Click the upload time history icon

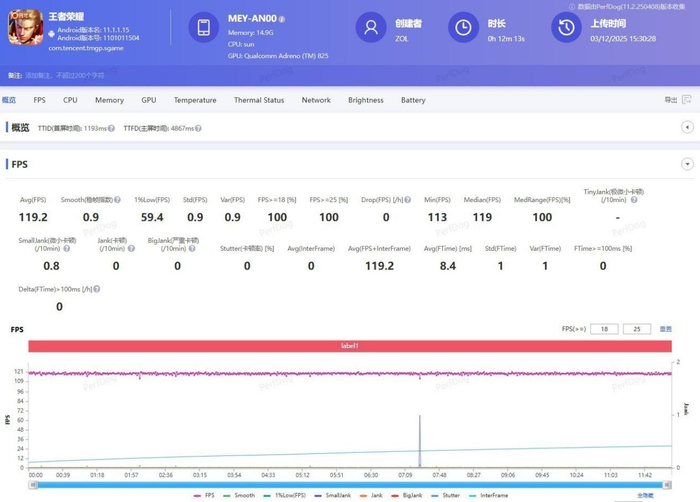point(566,28)
